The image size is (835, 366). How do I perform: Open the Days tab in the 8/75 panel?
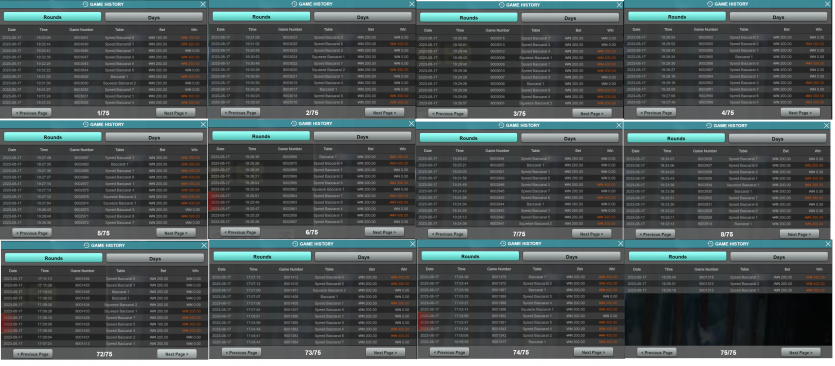point(777,139)
